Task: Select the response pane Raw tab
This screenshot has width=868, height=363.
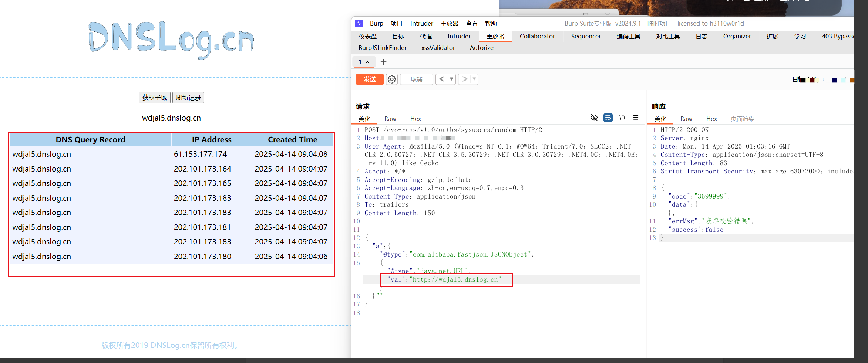Action: [686, 119]
